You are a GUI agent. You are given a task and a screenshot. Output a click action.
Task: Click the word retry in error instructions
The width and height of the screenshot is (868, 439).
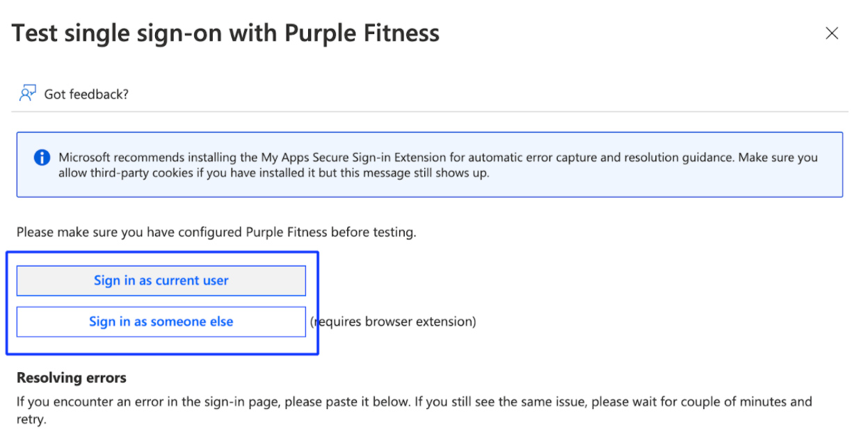[31, 420]
